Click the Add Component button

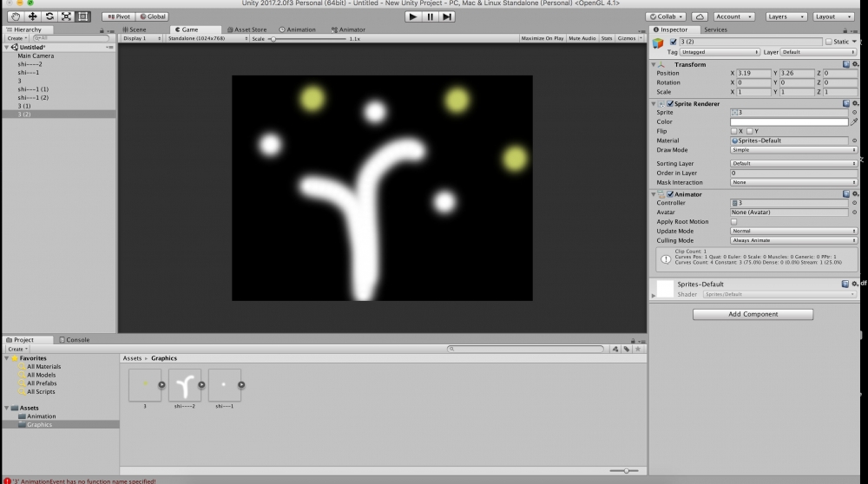[753, 314]
